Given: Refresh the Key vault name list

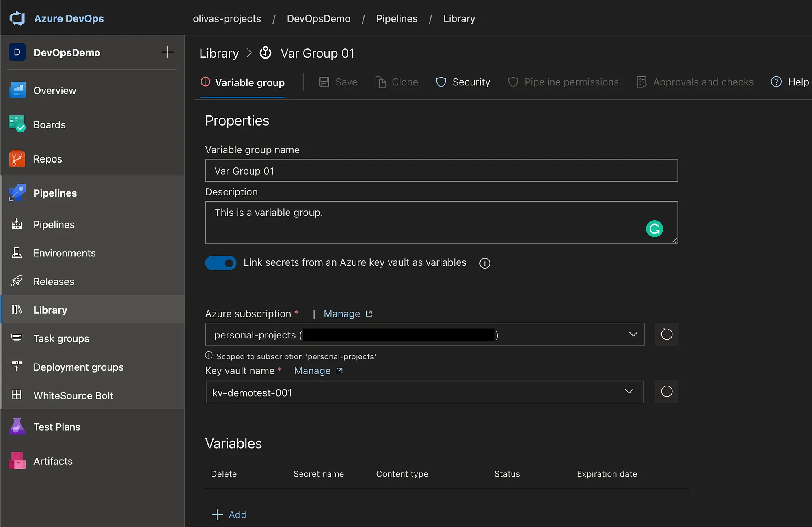Looking at the screenshot, I should (667, 392).
